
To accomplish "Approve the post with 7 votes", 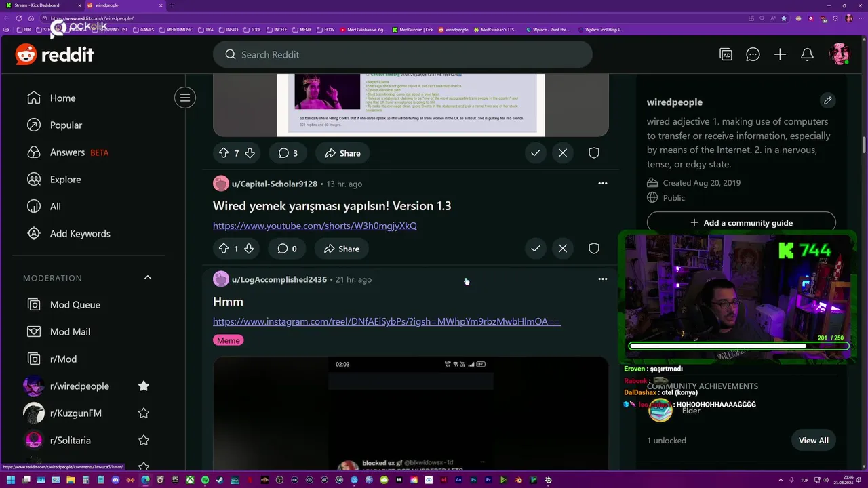I will (536, 153).
